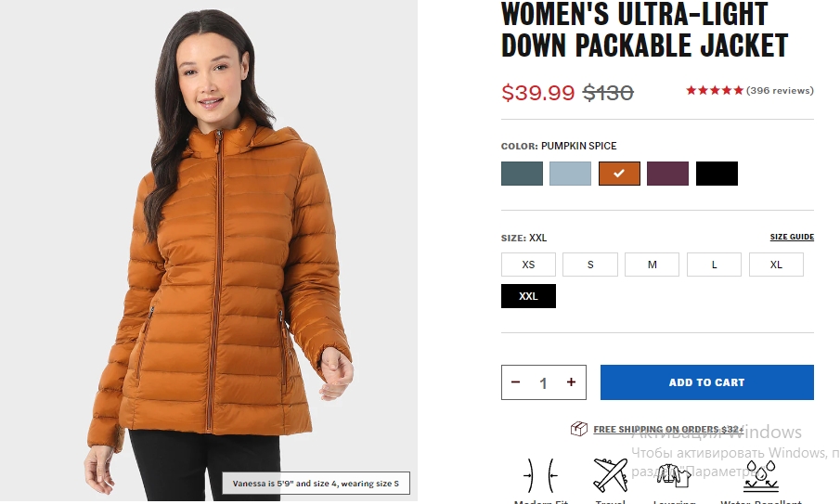Click the selected XXL size button
Viewport: 840px width, 504px height.
coord(528,296)
